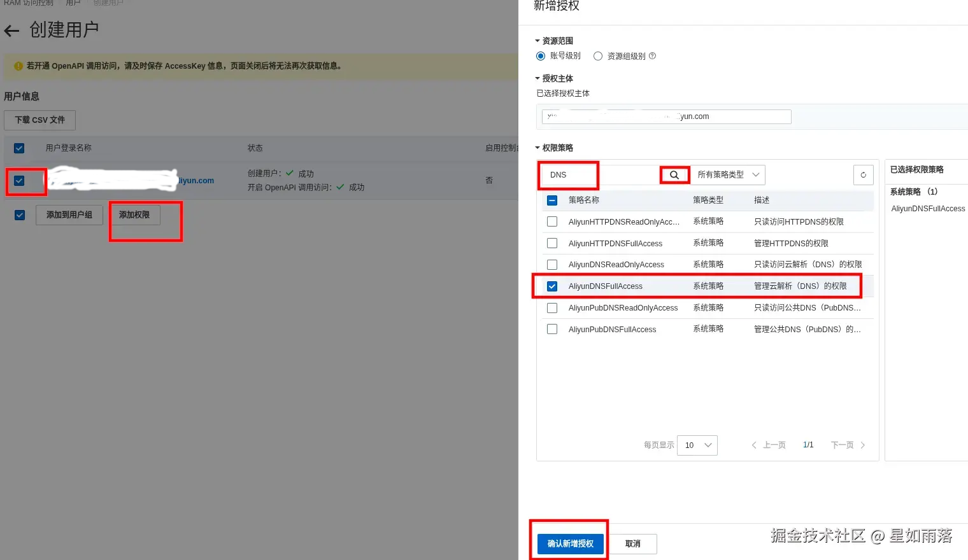Select the 资源组级别 radio button
The width and height of the screenshot is (968, 560).
[x=597, y=55]
